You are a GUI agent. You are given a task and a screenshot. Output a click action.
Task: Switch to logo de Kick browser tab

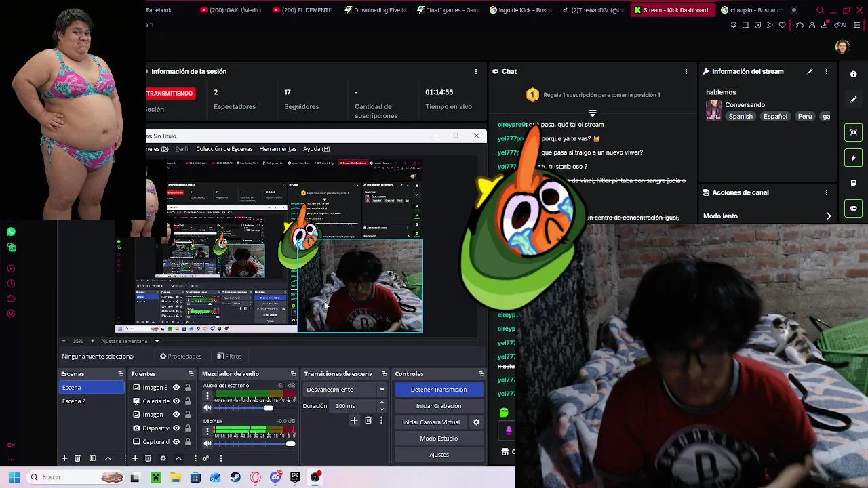[521, 10]
